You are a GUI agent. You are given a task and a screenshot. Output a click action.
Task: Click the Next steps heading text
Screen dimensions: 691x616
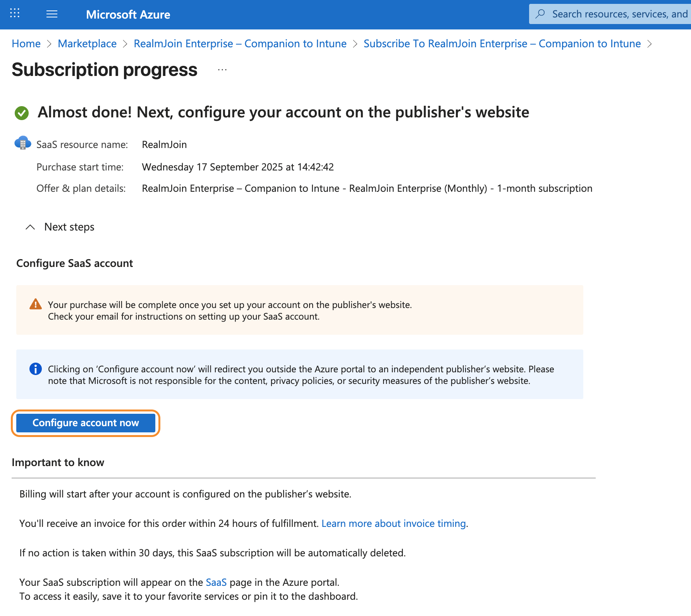click(69, 227)
